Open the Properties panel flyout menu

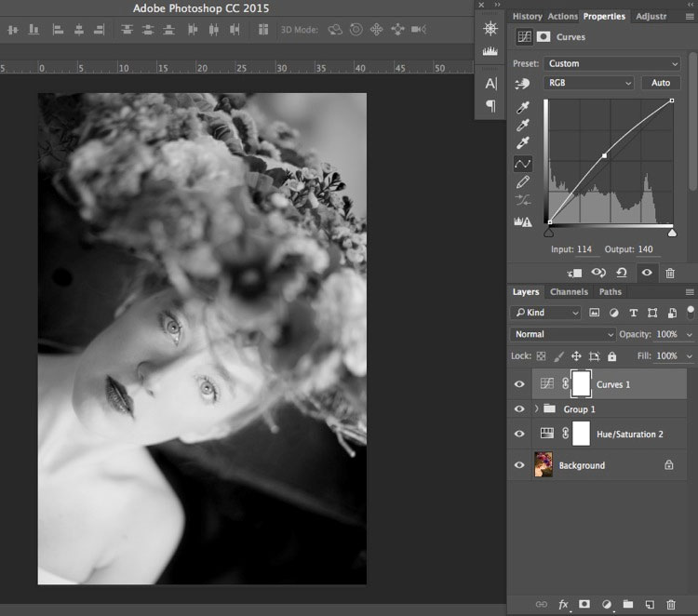click(690, 17)
